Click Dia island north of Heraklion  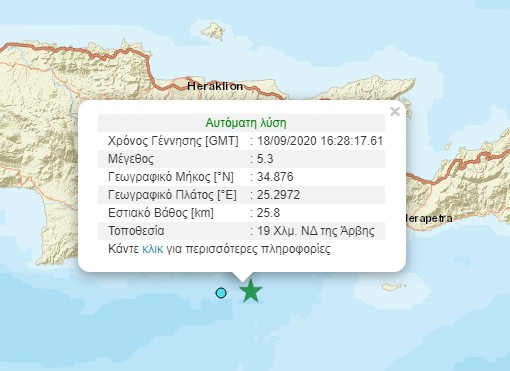click(213, 32)
